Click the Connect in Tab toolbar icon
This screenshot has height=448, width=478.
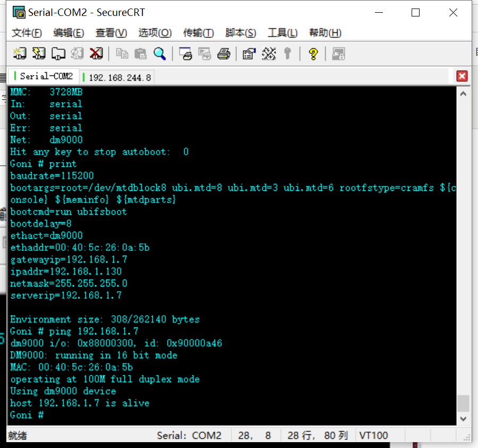point(58,54)
